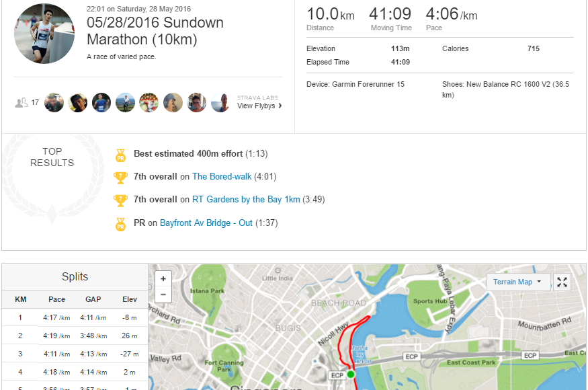Click the PR medal for 400m effort
Image resolution: width=588 pixels, height=390 pixels.
pos(120,155)
